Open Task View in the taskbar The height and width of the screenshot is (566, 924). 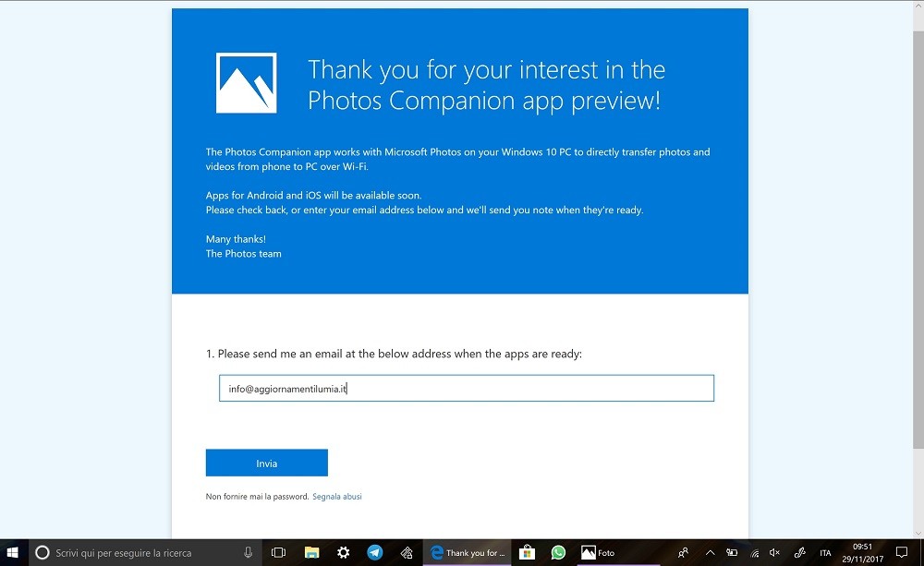[x=278, y=553]
